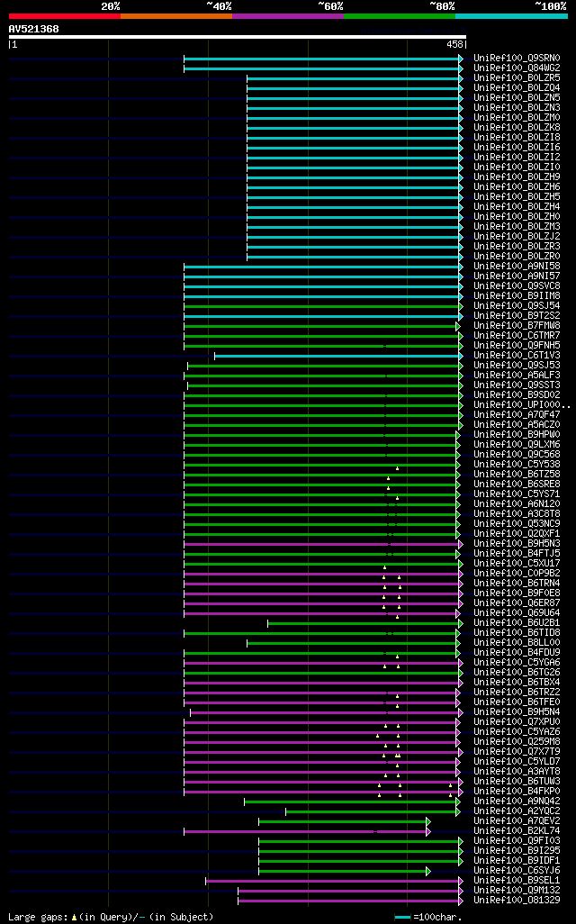Select the label UniRef100_B8LL00

pyautogui.click(x=517, y=643)
